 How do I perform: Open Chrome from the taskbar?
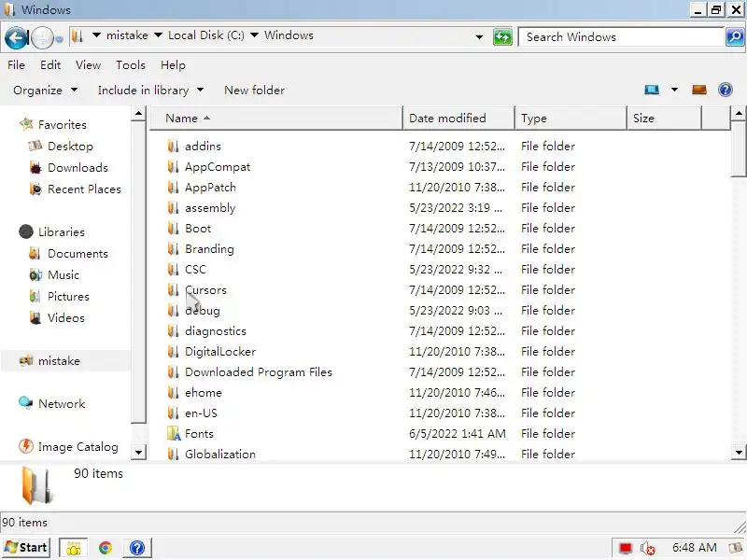106,548
